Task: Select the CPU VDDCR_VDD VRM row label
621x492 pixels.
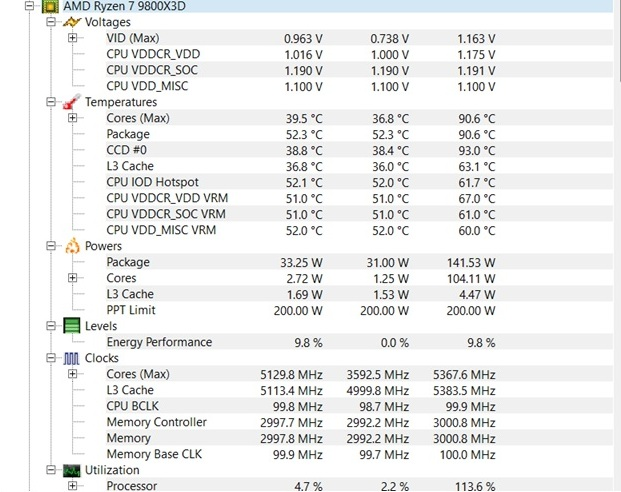Action: point(167,198)
